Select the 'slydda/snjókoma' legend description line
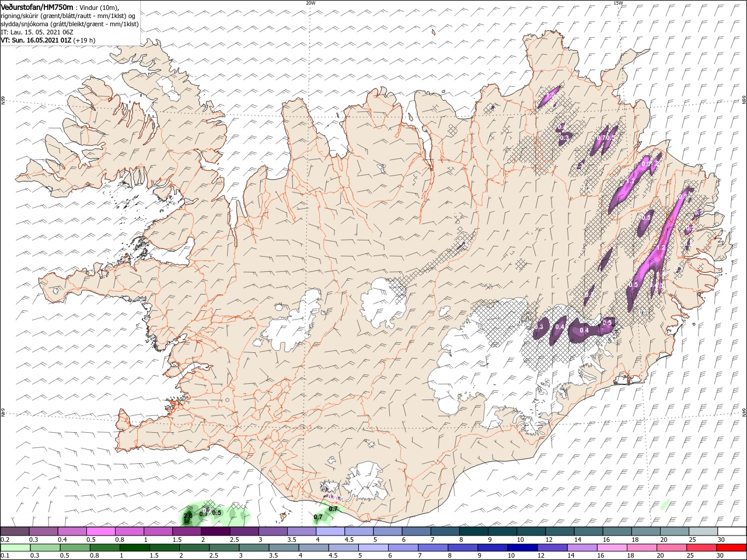This screenshot has width=747, height=560. tap(69, 24)
